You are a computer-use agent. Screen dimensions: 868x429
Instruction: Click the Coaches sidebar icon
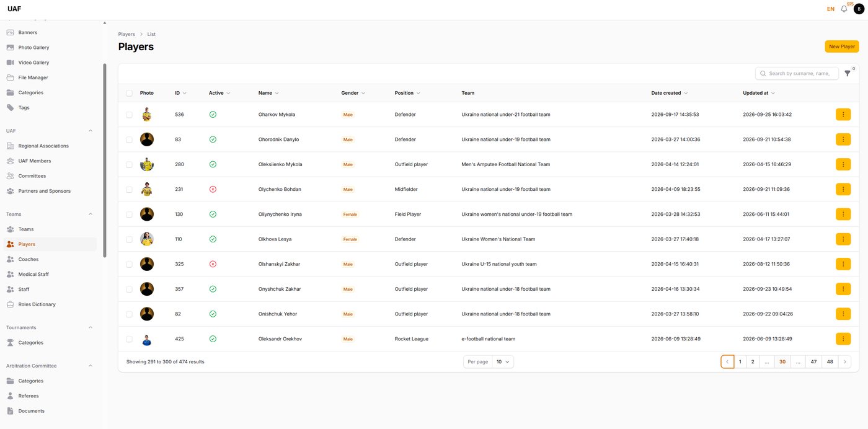coord(10,259)
